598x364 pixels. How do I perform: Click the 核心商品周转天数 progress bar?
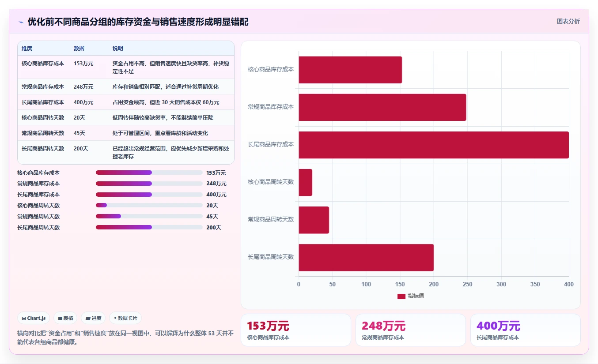pyautogui.click(x=149, y=206)
